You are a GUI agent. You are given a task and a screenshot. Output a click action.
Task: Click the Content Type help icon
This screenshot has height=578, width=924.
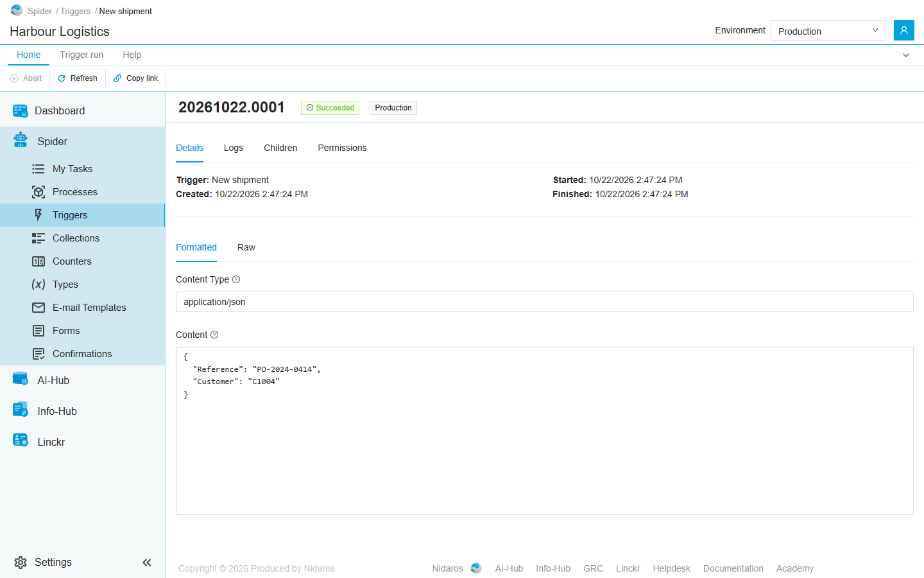[x=236, y=279]
